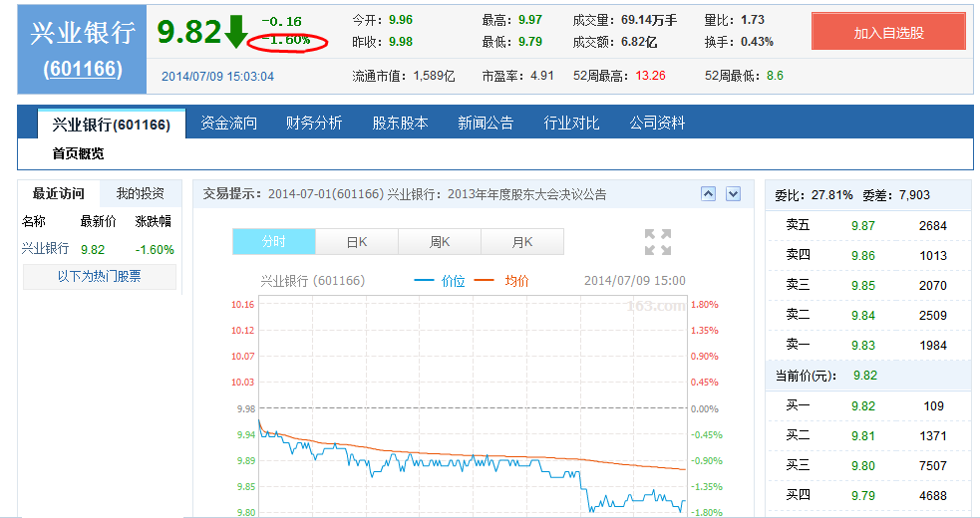The height and width of the screenshot is (518, 980).
Task: Click the 今开 value 9.96
Action: (401, 20)
